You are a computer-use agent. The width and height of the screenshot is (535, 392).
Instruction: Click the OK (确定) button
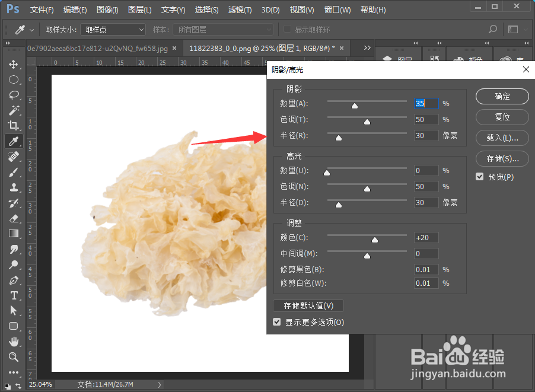(x=502, y=97)
